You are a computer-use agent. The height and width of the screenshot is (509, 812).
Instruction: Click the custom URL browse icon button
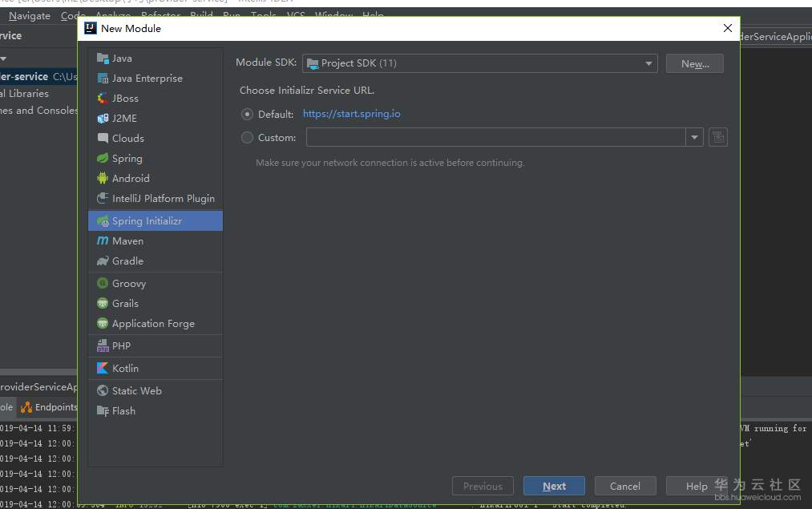coord(717,137)
